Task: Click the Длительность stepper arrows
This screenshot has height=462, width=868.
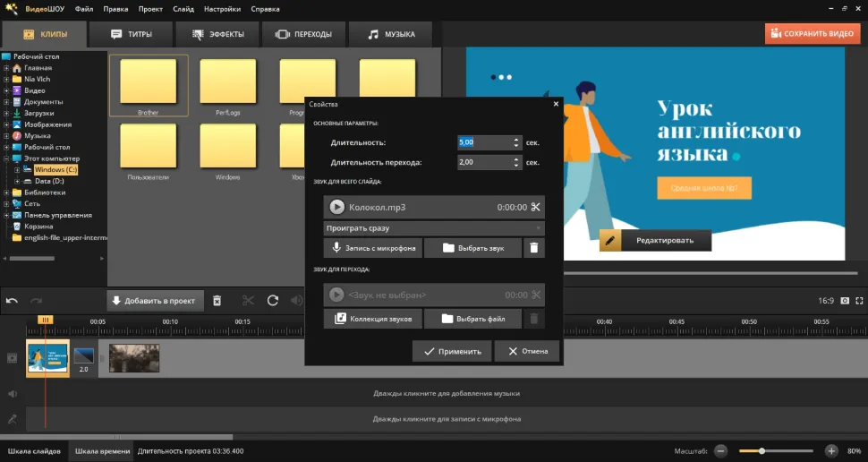Action: click(516, 142)
